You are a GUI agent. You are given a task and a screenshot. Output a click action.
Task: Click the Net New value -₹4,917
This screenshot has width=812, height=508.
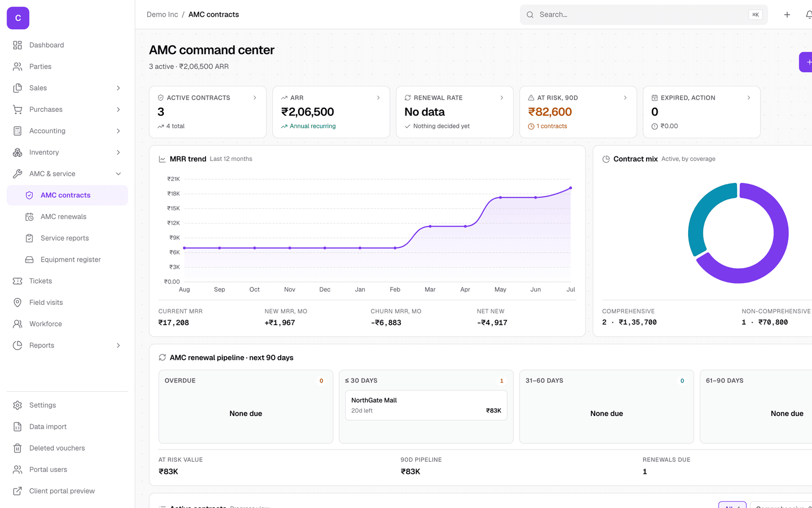pyautogui.click(x=492, y=323)
